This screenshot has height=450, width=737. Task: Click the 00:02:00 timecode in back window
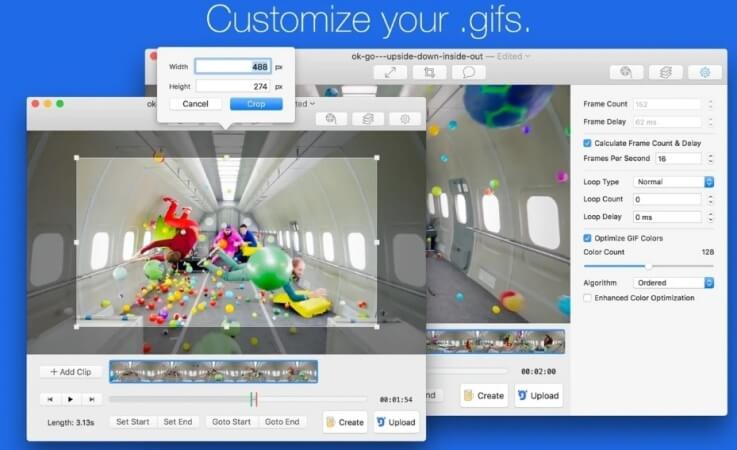pyautogui.click(x=538, y=371)
